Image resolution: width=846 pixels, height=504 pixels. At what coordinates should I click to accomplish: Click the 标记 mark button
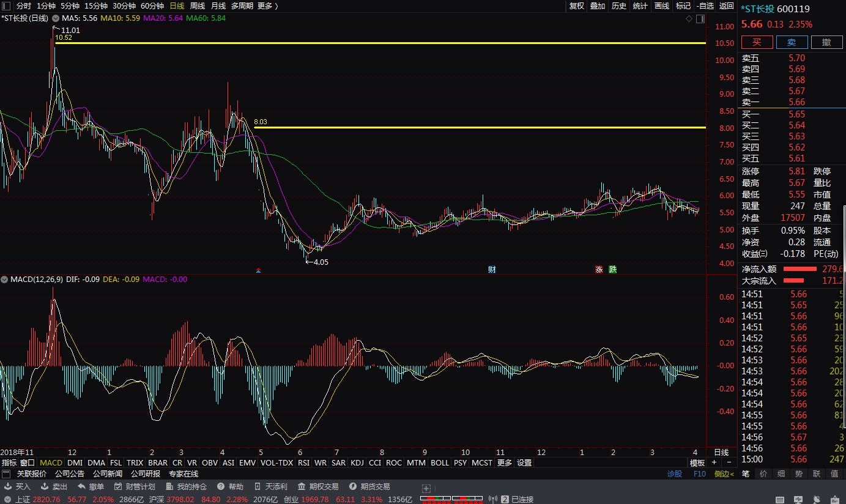pyautogui.click(x=683, y=6)
